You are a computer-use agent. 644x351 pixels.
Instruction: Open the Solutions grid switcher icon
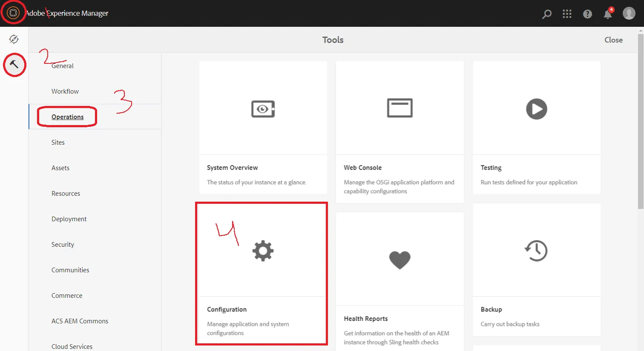point(567,14)
